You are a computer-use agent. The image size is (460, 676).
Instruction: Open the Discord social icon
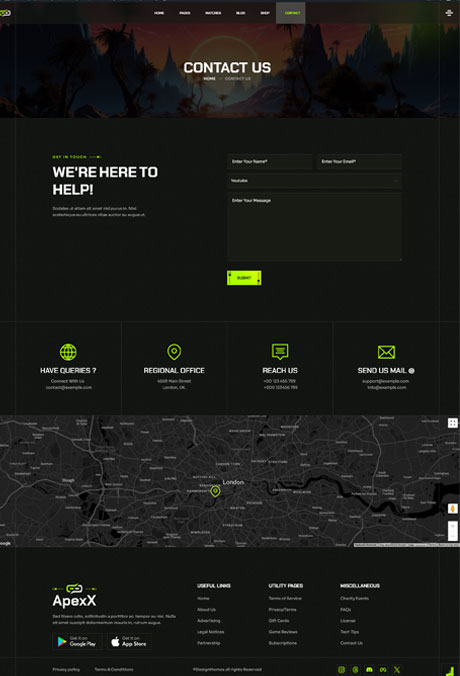(369, 670)
